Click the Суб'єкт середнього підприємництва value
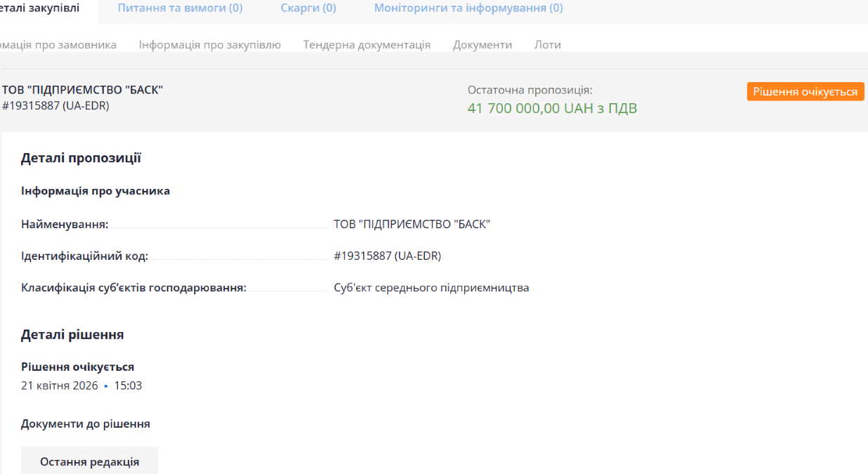This screenshot has width=868, height=474. tap(431, 287)
